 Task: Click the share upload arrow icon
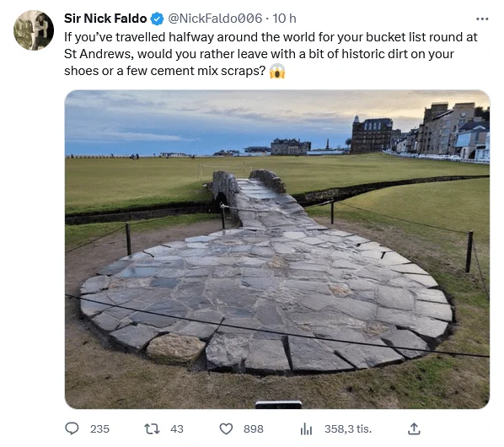[x=414, y=428]
